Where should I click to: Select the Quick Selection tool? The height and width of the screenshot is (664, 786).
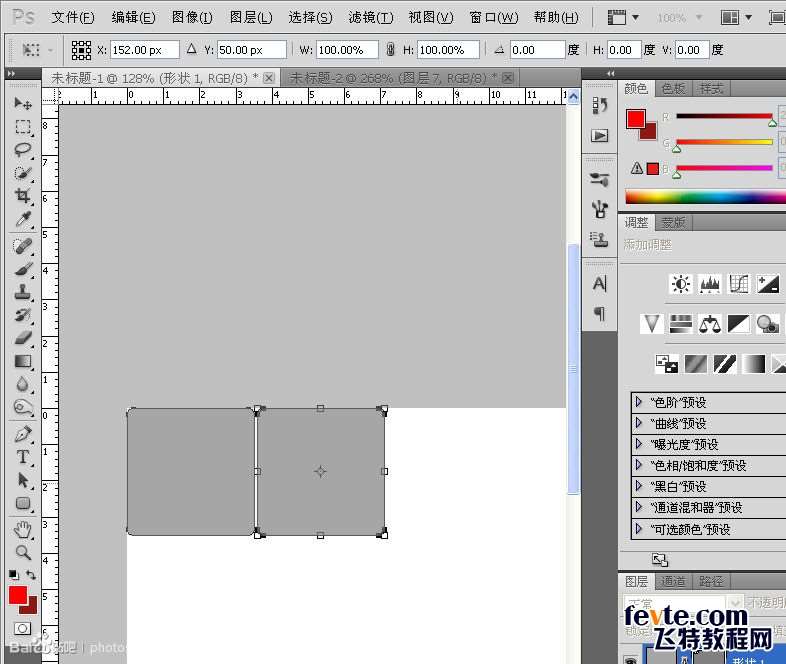pos(23,173)
